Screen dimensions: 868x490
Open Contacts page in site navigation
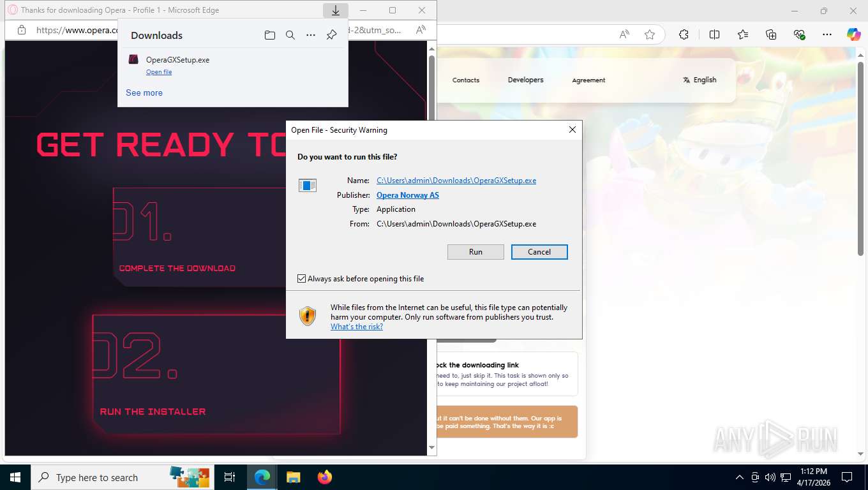coord(466,80)
